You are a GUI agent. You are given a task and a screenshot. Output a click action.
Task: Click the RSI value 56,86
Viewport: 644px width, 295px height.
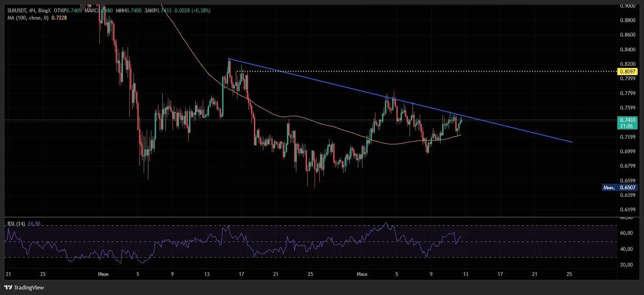click(34, 224)
